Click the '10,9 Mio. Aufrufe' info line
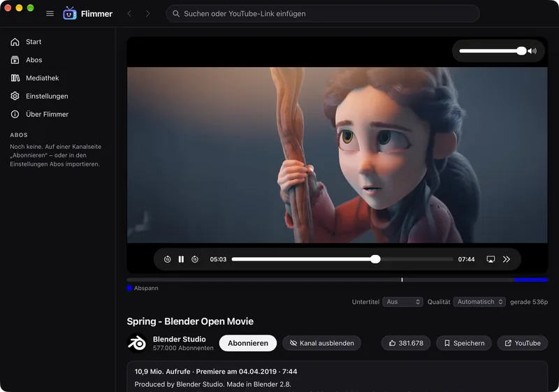Image resolution: width=559 pixels, height=392 pixels. (x=216, y=371)
